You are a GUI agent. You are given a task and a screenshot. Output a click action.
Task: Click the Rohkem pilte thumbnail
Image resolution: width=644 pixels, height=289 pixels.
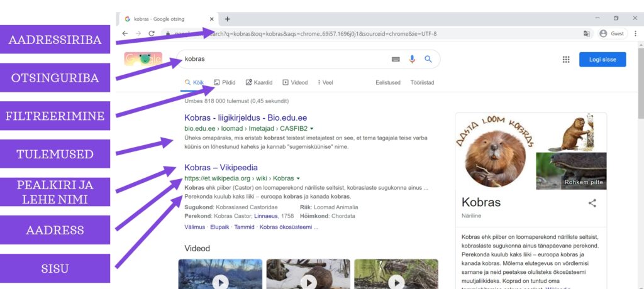[x=571, y=171]
